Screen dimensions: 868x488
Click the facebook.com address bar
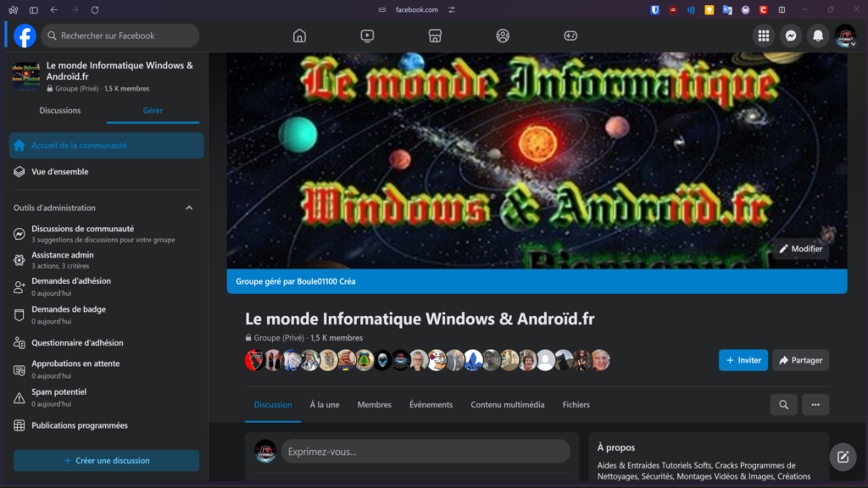coord(417,10)
